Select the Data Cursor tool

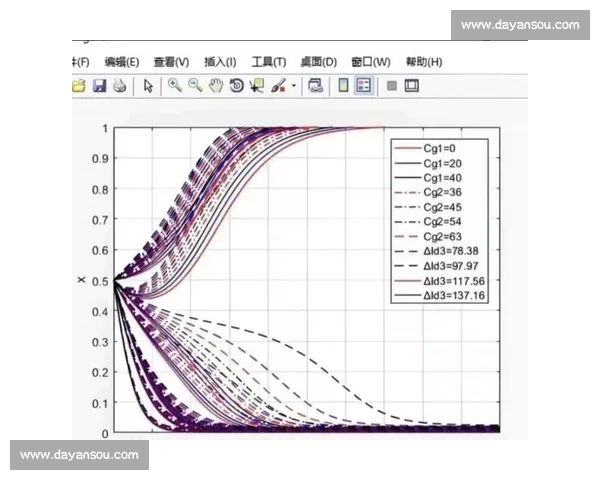click(257, 86)
